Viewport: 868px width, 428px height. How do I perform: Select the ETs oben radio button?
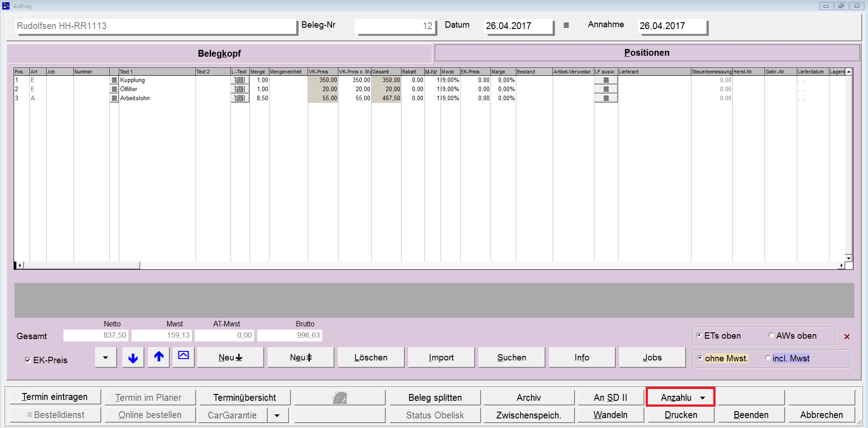[x=699, y=335]
